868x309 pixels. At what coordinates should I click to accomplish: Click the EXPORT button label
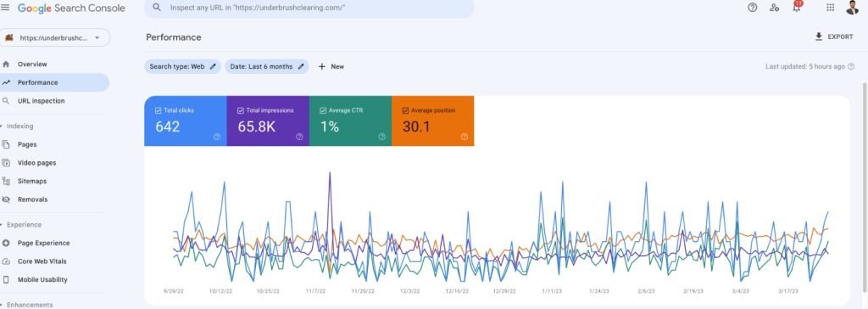[840, 37]
